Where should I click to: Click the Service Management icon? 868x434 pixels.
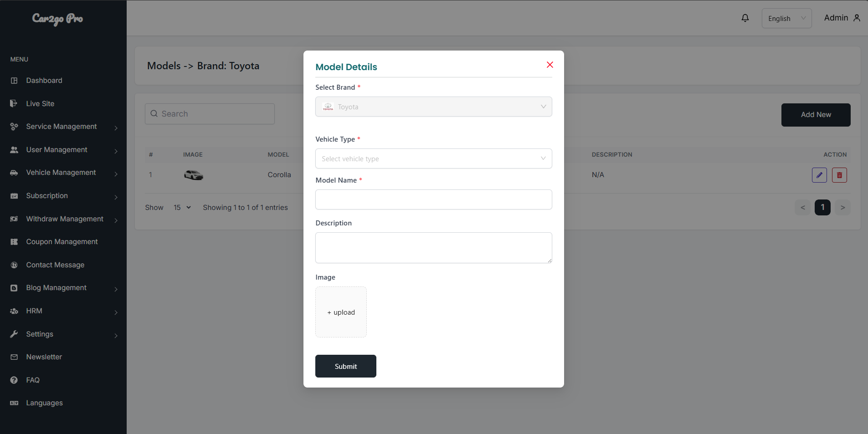point(14,127)
